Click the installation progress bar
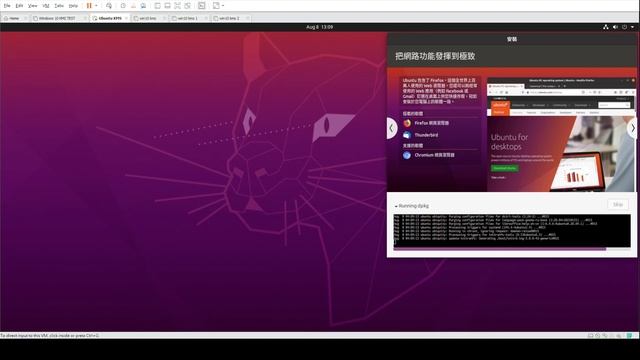Image resolution: width=640 pixels, height=360 pixels. point(512,249)
